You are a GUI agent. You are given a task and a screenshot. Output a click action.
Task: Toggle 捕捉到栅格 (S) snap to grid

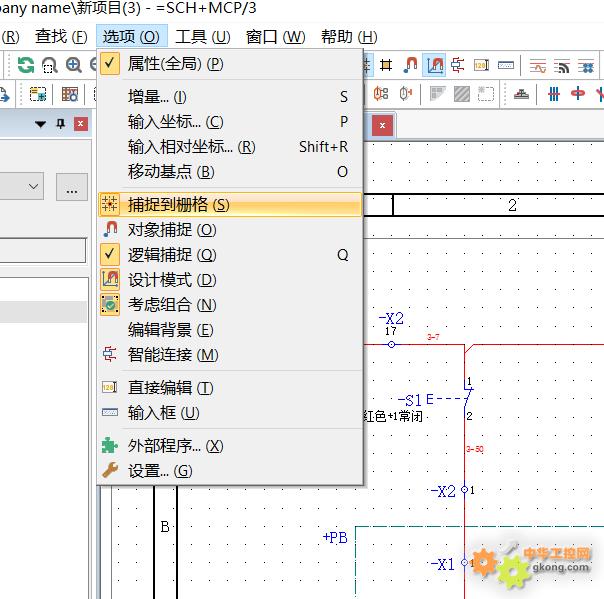pyautogui.click(x=230, y=205)
